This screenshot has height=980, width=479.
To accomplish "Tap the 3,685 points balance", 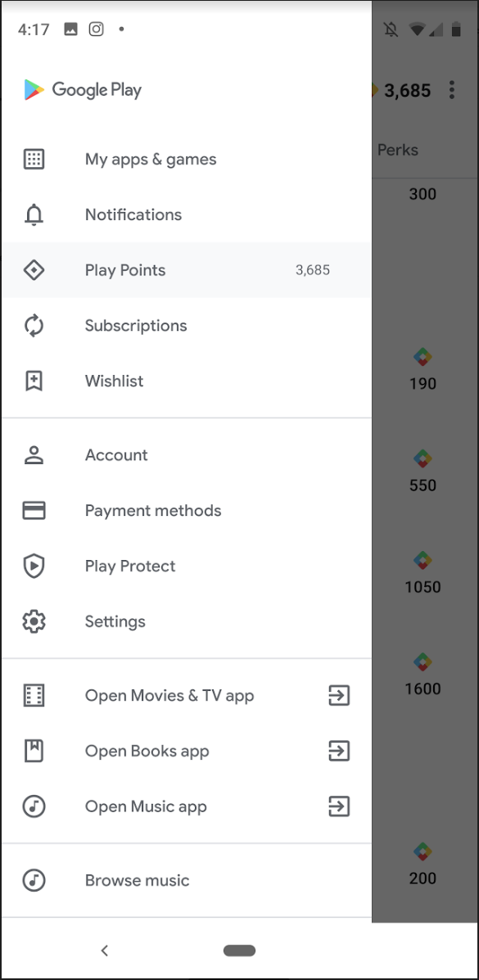I will tap(407, 90).
